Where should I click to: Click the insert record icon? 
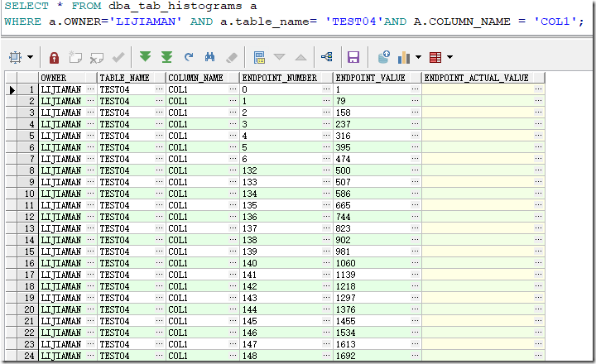pyautogui.click(x=75, y=57)
